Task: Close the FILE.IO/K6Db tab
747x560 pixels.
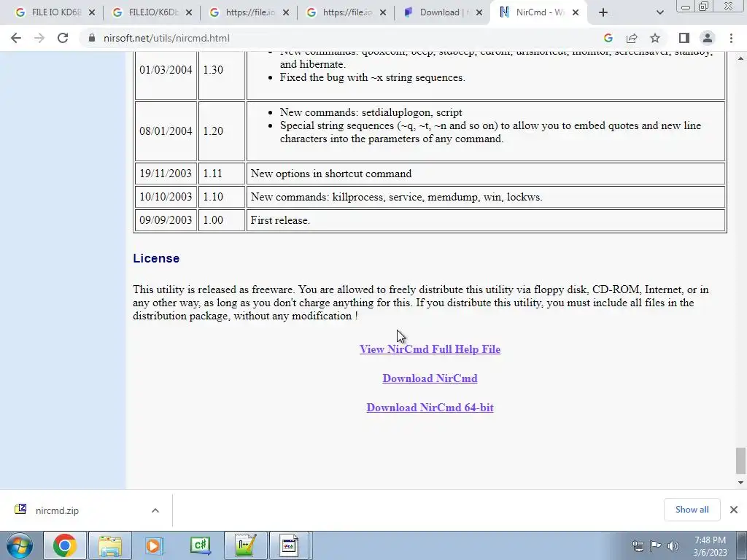Action: pos(189,12)
